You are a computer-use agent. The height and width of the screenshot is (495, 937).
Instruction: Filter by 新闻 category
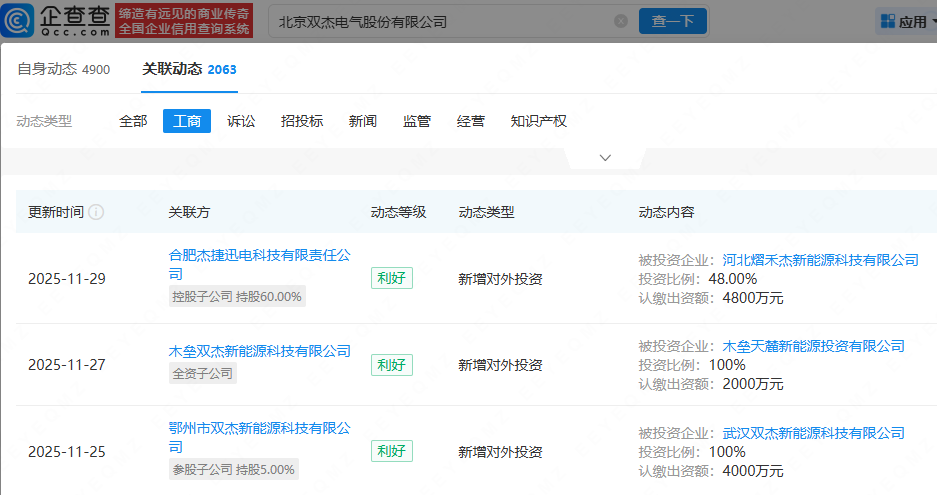click(x=363, y=121)
